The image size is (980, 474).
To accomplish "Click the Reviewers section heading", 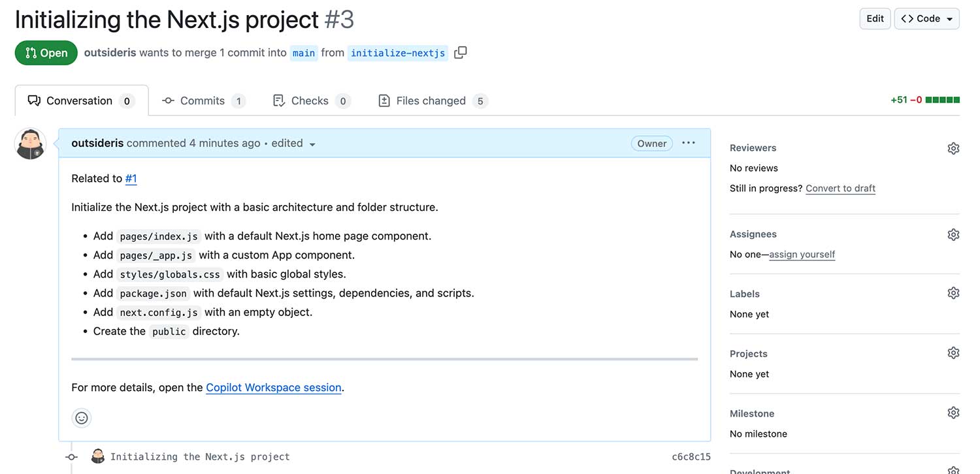I will [x=753, y=148].
